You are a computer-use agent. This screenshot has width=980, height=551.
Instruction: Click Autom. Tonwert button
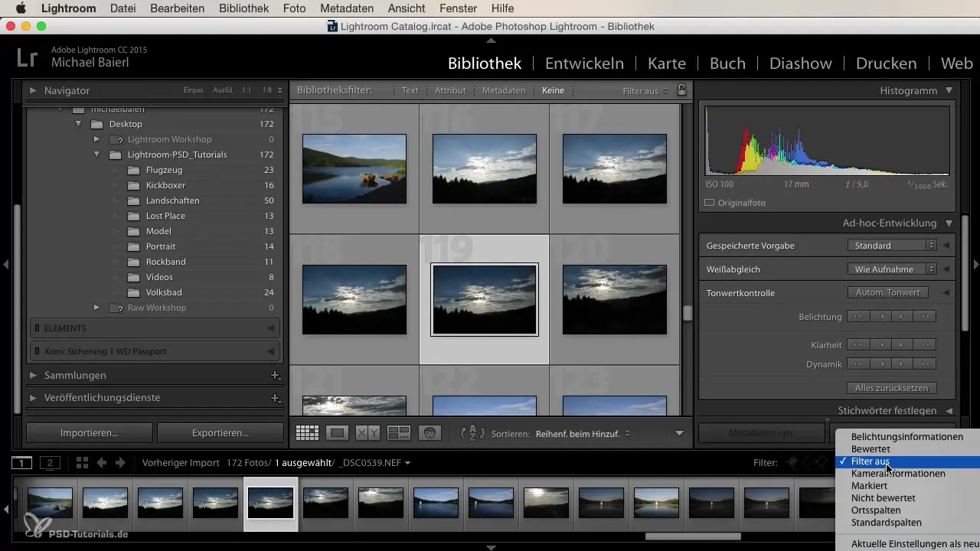888,292
